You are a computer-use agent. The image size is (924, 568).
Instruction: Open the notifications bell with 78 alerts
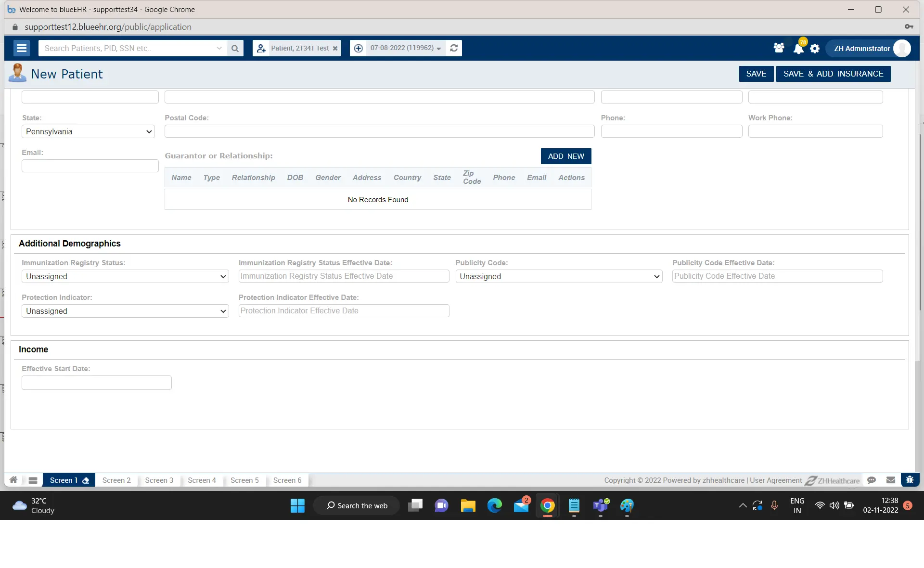click(x=798, y=48)
